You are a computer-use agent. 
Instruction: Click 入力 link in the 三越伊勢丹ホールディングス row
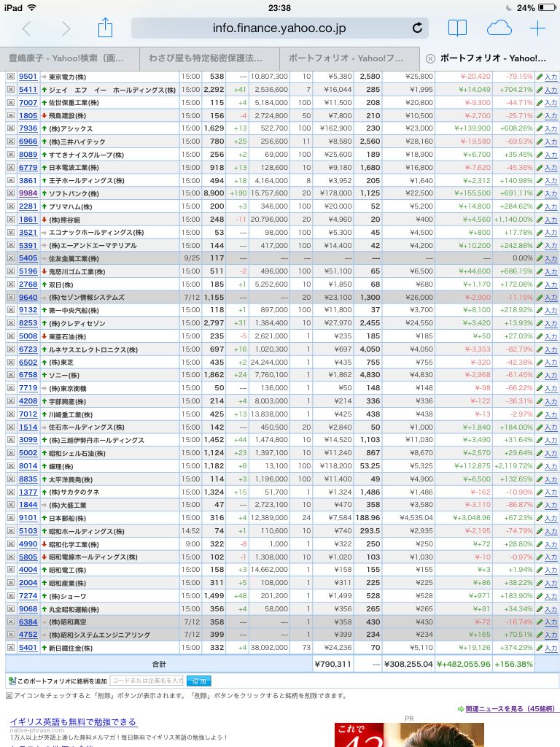(551, 441)
